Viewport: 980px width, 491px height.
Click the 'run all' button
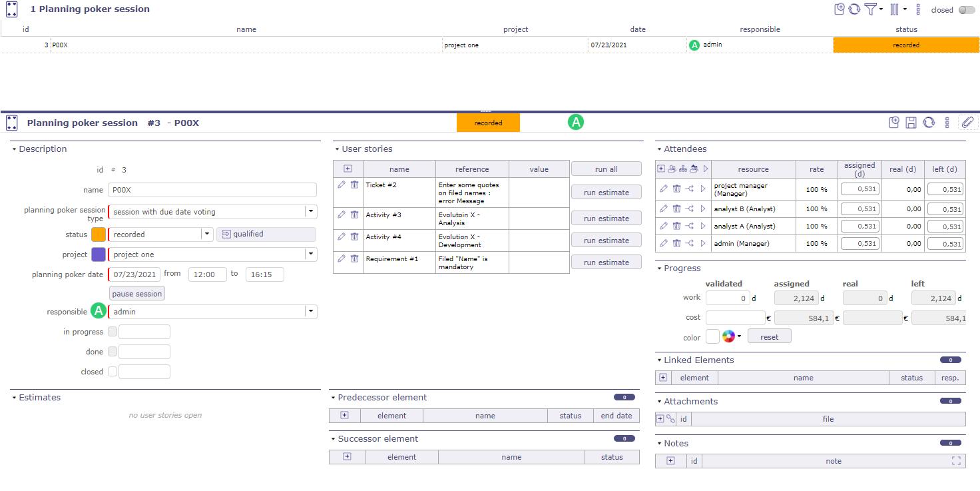click(606, 169)
